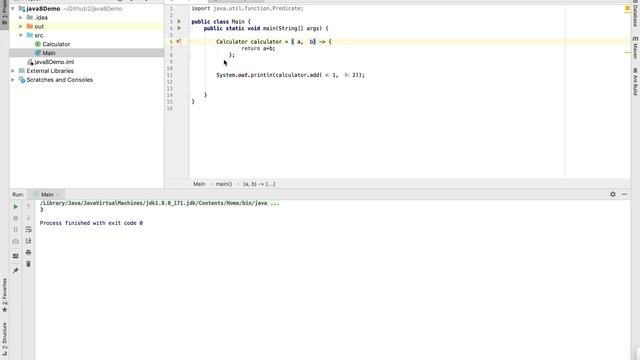Click run gutter arrow beside main method
Viewport: 640px width, 360px height.
coord(179,28)
